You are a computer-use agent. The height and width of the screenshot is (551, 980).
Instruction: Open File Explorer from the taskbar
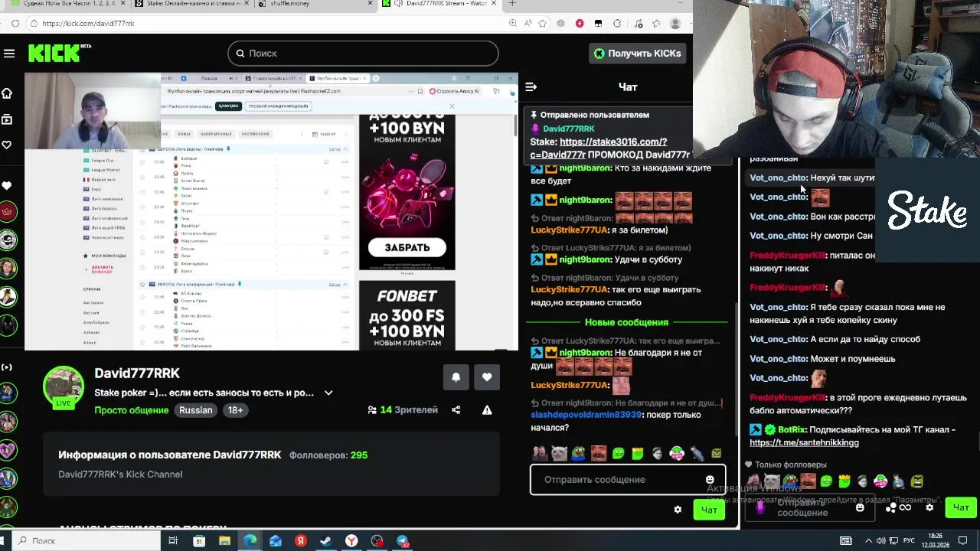[x=224, y=541]
